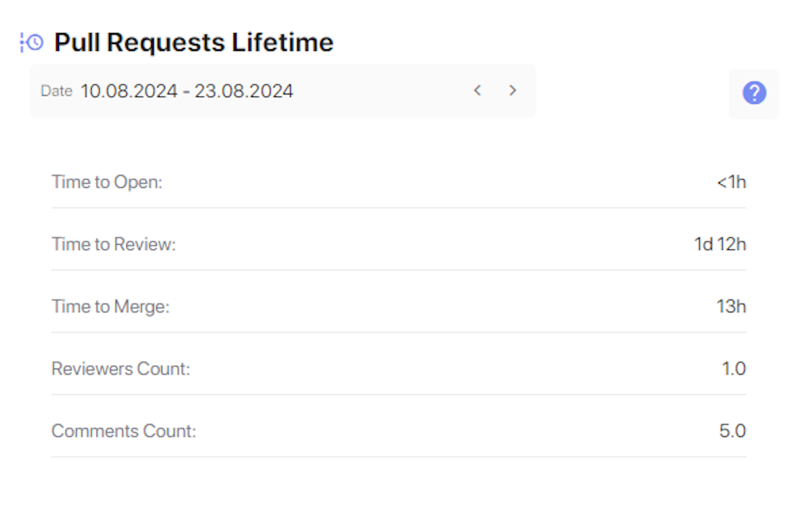791x532 pixels.
Task: Select the Time to Open label
Action: [107, 182]
